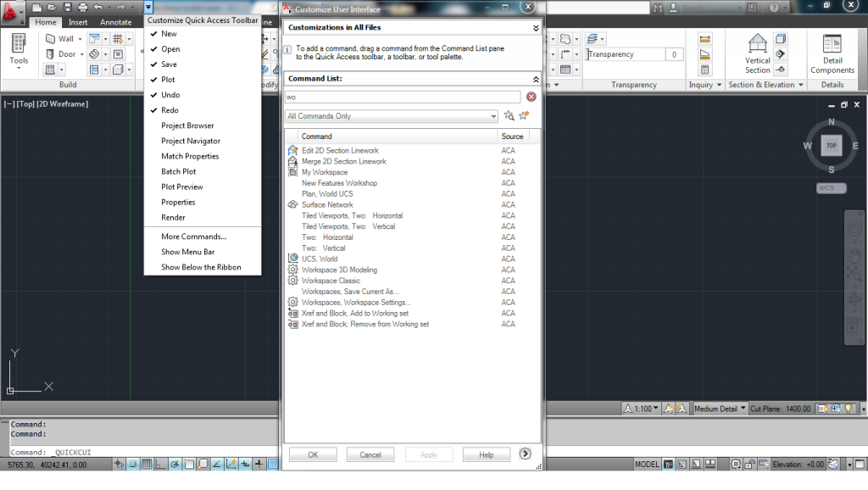
Task: Toggle Grid Display in the status bar
Action: [147, 464]
